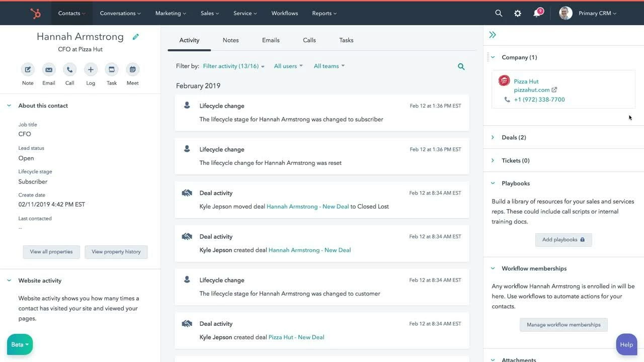The height and width of the screenshot is (362, 644).
Task: Edit contact name with pencil icon
Action: pyautogui.click(x=135, y=37)
